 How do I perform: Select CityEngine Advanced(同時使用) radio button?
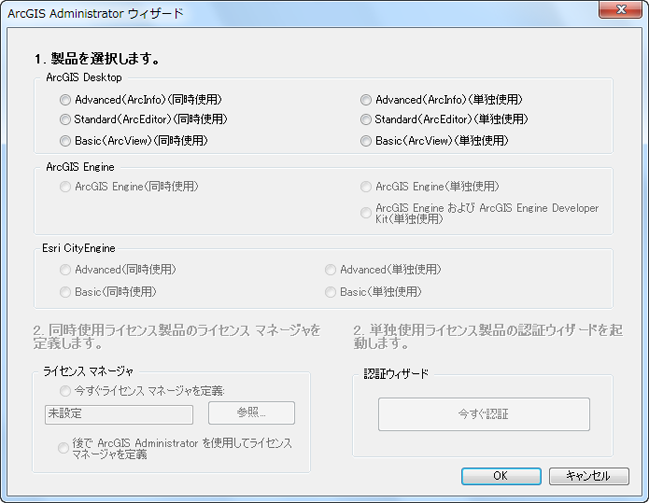[65, 270]
